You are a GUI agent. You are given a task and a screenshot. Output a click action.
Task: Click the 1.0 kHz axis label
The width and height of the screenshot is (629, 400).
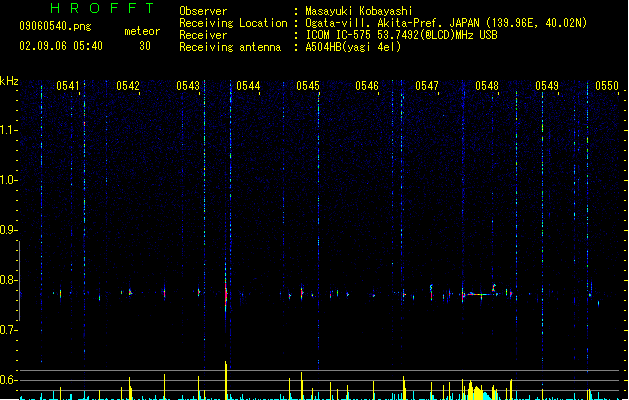tap(8, 180)
